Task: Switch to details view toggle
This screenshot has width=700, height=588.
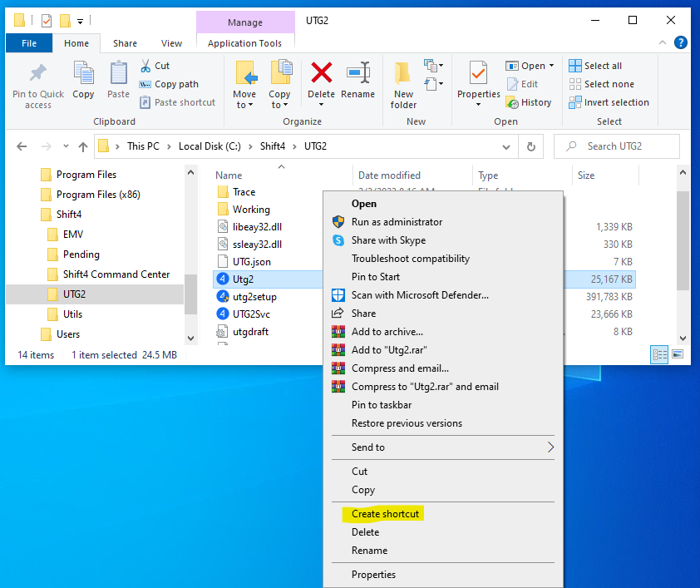Action: click(x=660, y=354)
